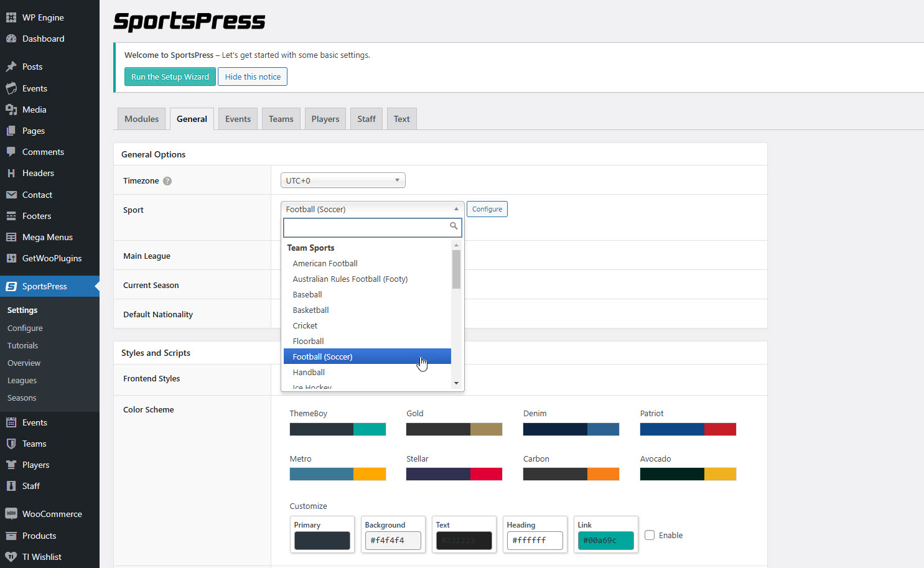The height and width of the screenshot is (568, 924).
Task: Select the Stellar color scheme swatch
Action: (x=454, y=474)
